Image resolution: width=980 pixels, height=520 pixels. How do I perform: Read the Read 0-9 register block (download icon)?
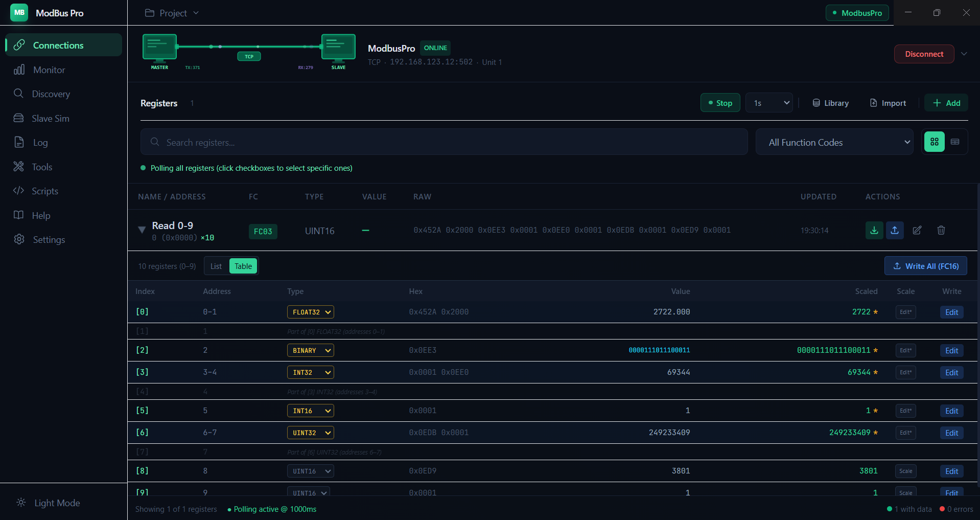[874, 230]
